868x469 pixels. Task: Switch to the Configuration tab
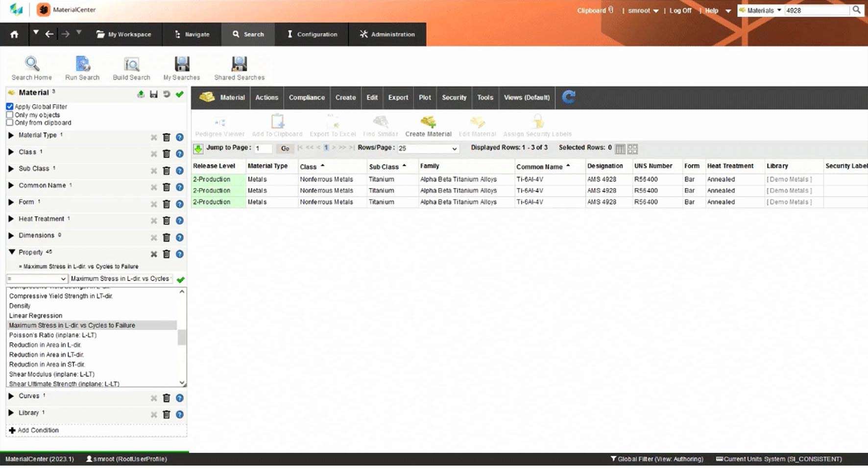coord(312,34)
